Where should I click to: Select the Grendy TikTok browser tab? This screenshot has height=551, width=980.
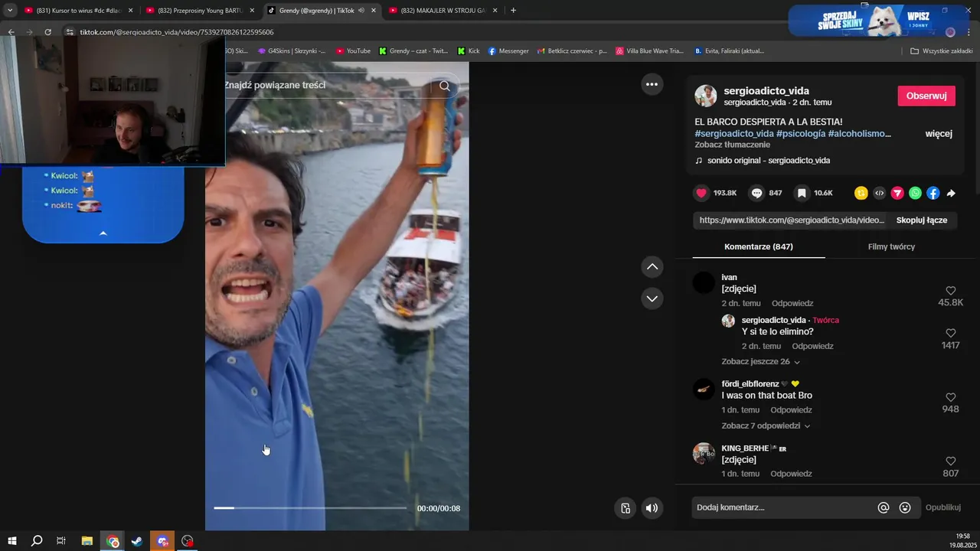(x=322, y=11)
